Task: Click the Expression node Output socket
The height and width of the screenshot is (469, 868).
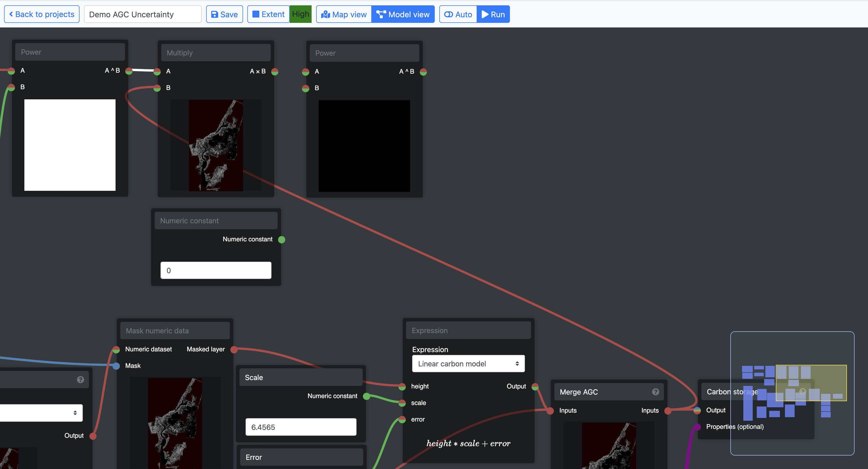Action: click(x=535, y=386)
